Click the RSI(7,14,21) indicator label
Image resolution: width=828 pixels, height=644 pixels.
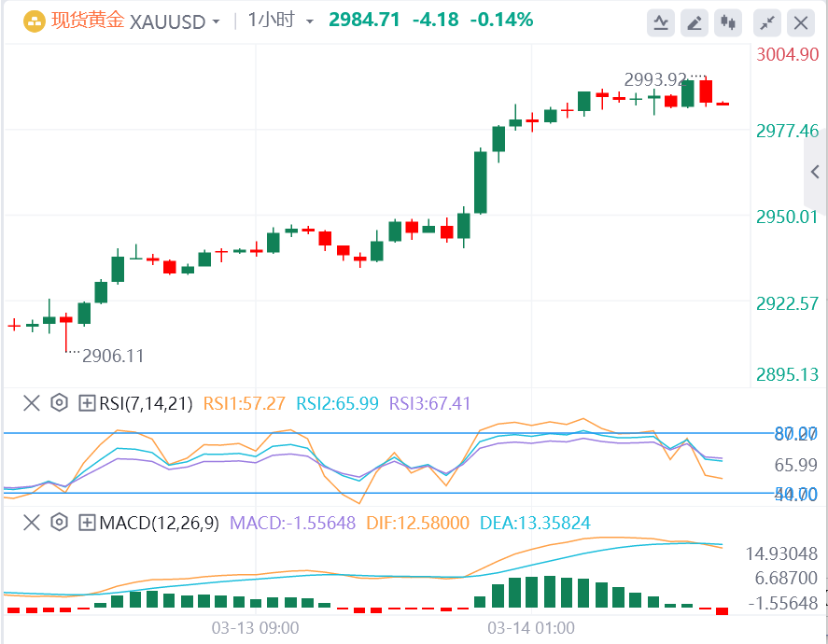click(x=146, y=403)
